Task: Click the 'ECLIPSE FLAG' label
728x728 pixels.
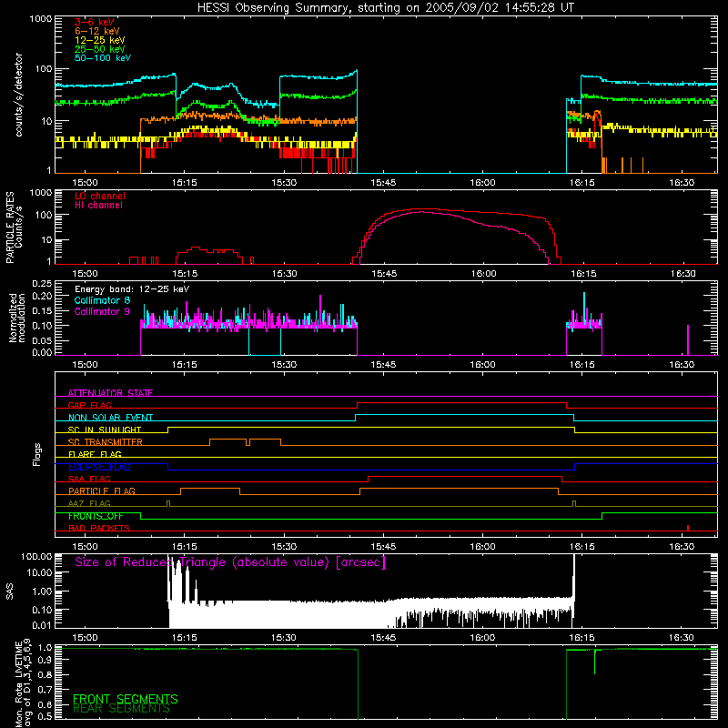Action: 99,467
